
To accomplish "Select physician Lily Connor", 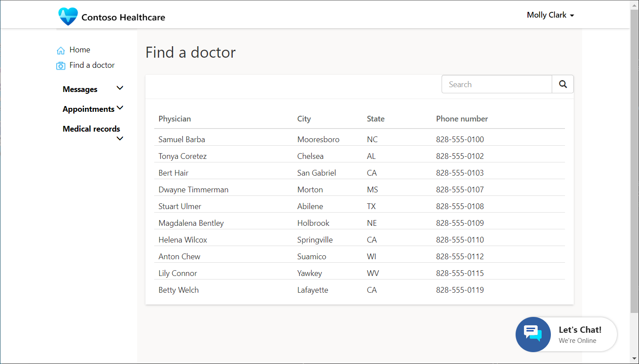I will pos(178,273).
